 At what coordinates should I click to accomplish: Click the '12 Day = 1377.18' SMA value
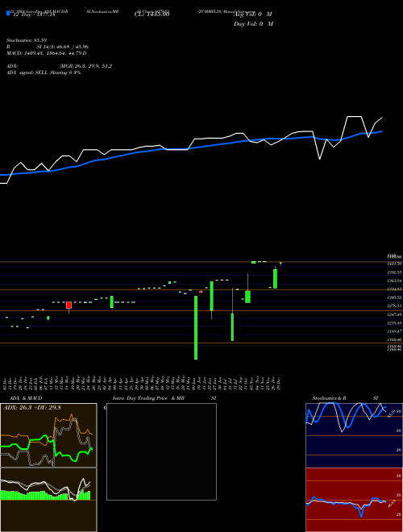click(x=33, y=15)
